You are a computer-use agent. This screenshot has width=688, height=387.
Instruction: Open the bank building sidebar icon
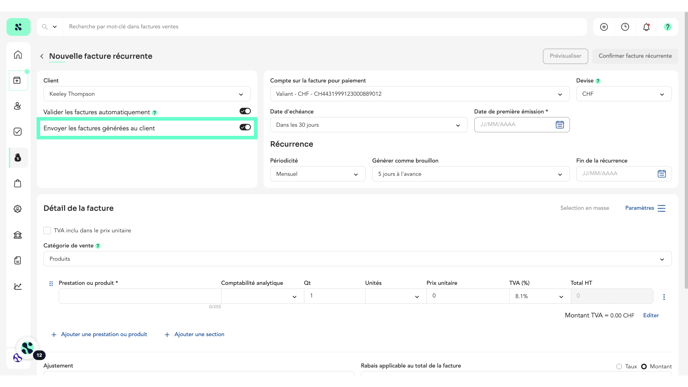point(18,235)
